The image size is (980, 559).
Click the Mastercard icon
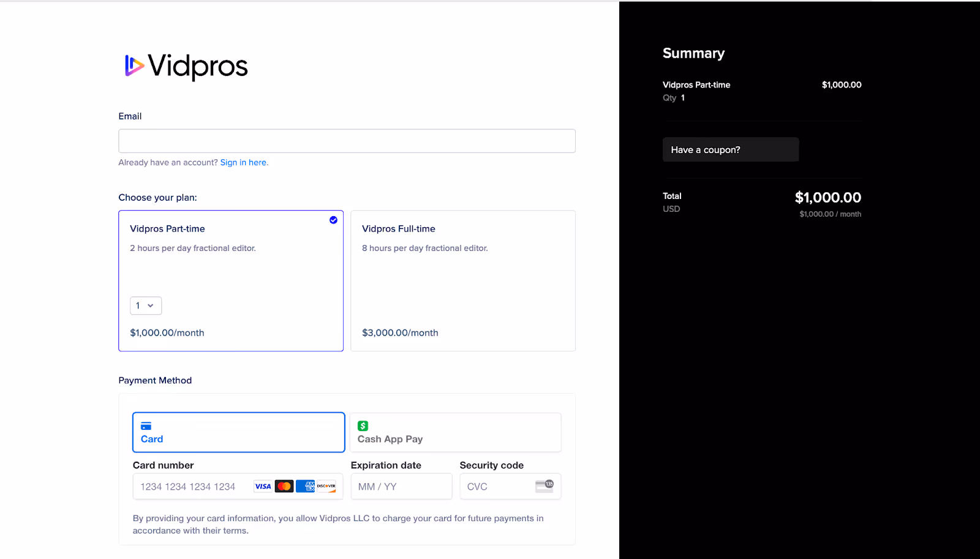[284, 486]
